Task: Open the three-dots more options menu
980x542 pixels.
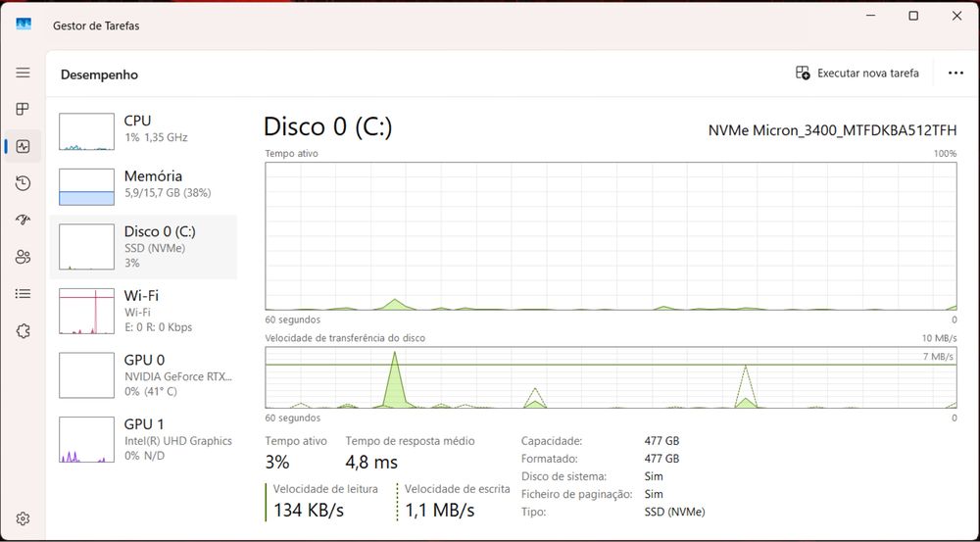Action: click(955, 74)
